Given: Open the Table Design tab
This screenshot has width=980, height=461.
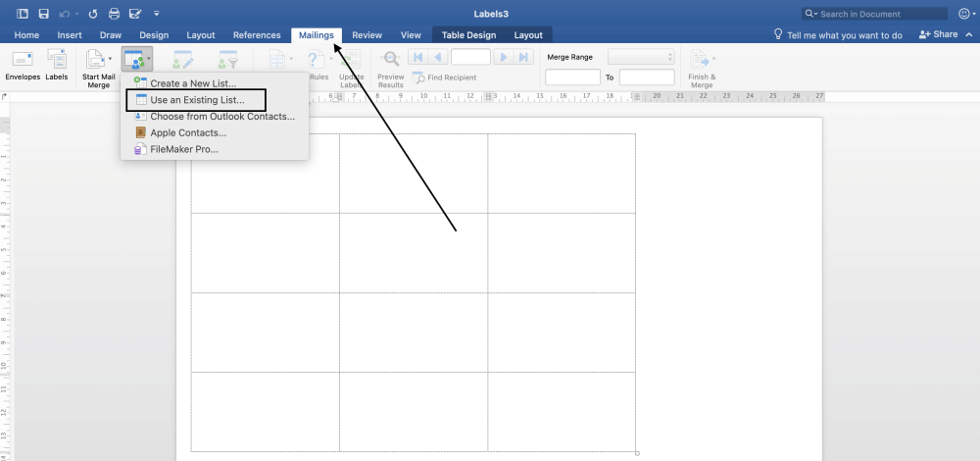Looking at the screenshot, I should (x=467, y=35).
